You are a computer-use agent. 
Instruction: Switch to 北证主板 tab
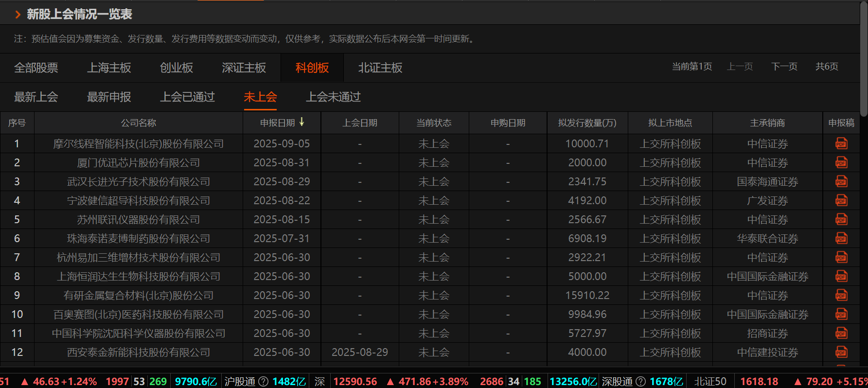(x=380, y=68)
